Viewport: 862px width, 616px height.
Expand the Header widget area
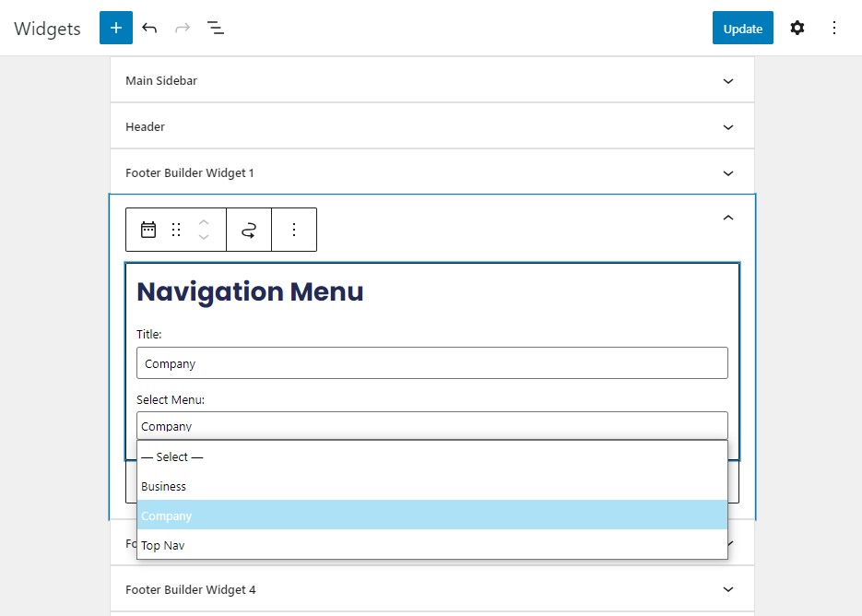432,126
